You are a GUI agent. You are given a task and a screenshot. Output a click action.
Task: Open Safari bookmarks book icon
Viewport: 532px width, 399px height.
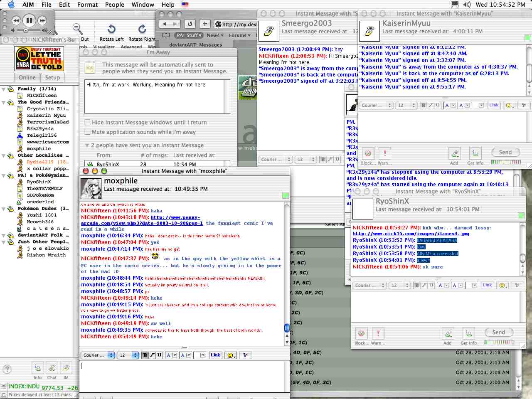pos(166,35)
